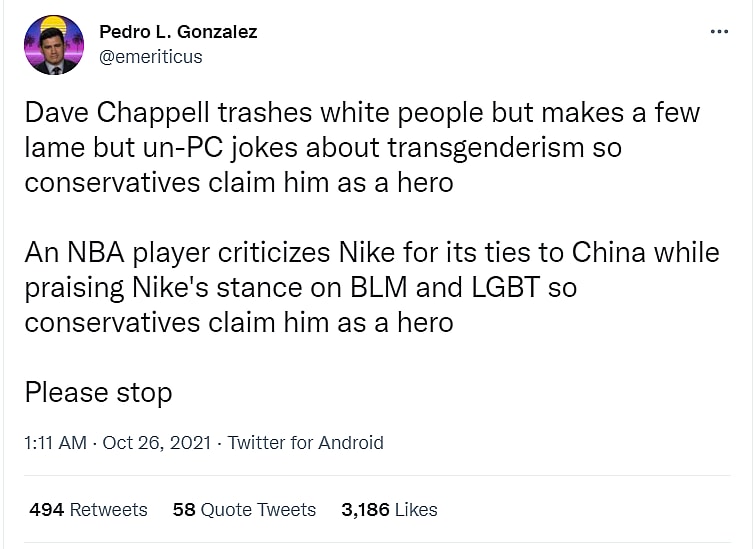Open Pedro L. Gonzalez display name link

pos(178,32)
